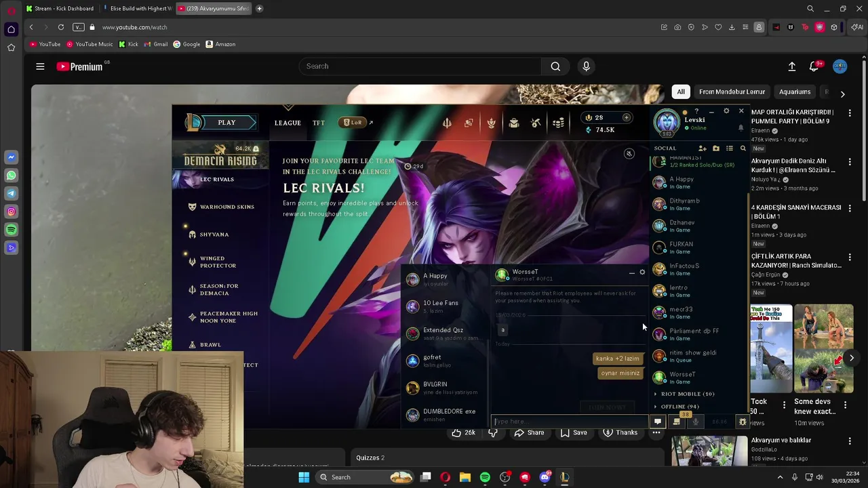Open the League client Store coins icon
Screen dimensions: 868x488
(558, 123)
